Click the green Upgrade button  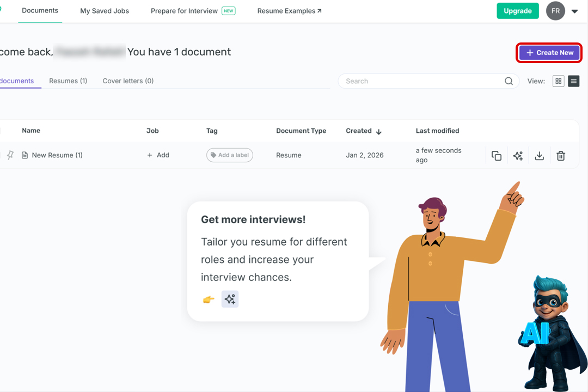coord(517,11)
